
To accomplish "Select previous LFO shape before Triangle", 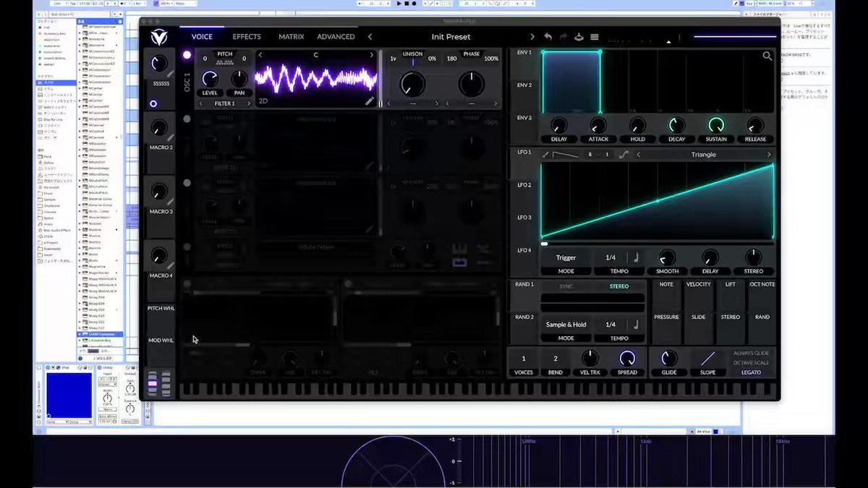I will coord(638,155).
